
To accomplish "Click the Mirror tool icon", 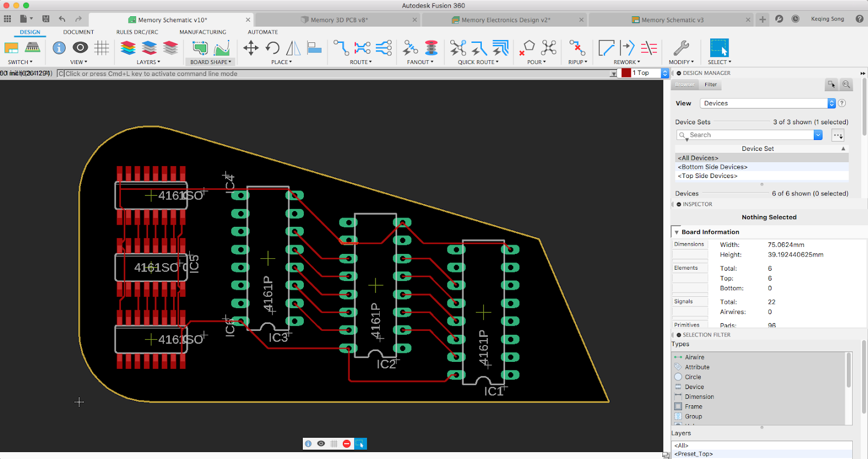I will pos(293,48).
